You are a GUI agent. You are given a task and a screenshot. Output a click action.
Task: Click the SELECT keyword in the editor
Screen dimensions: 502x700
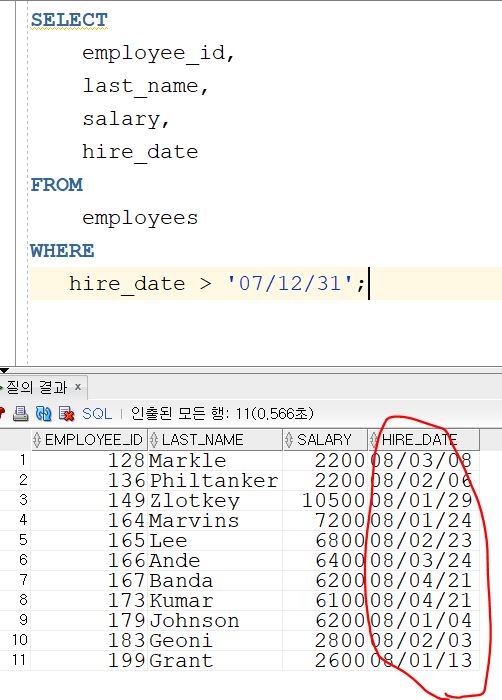pos(69,20)
